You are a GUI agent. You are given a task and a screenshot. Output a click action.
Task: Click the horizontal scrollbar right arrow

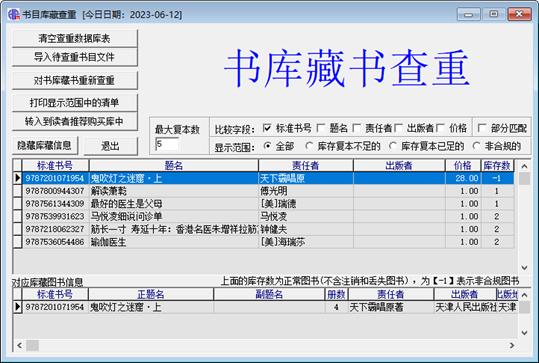512,345
